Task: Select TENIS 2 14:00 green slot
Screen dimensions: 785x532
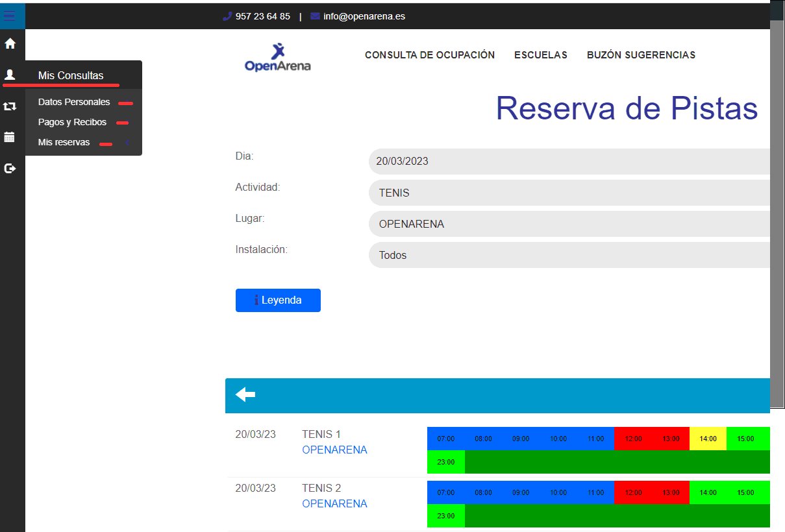Action: tap(708, 492)
